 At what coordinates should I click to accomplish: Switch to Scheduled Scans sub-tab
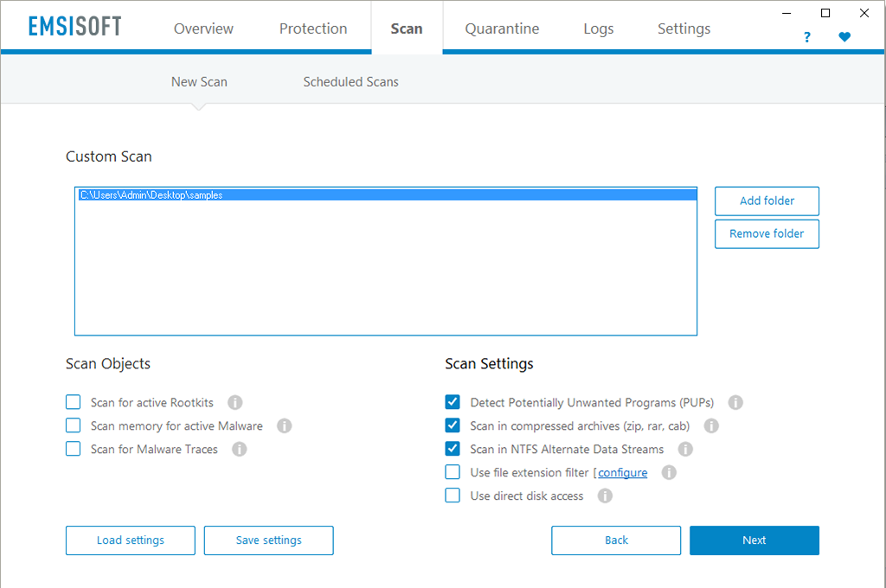pyautogui.click(x=350, y=81)
